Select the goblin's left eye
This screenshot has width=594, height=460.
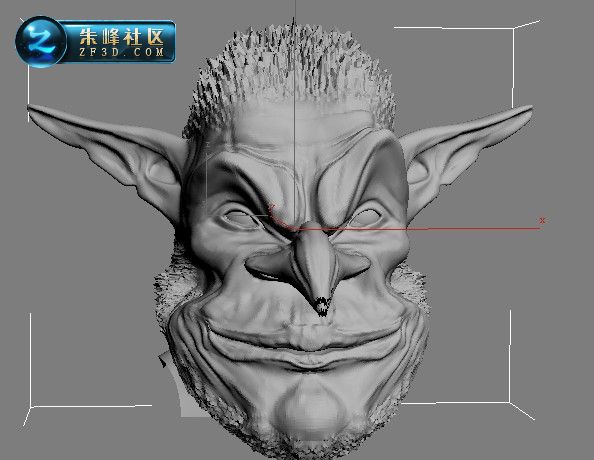point(241,218)
